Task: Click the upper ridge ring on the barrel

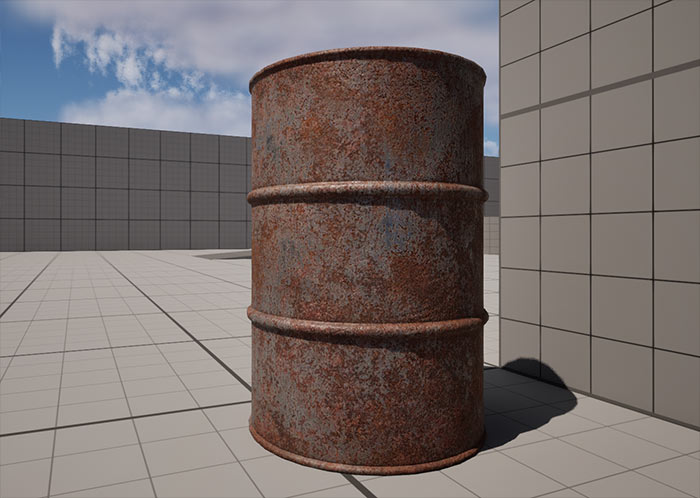Action: click(365, 192)
